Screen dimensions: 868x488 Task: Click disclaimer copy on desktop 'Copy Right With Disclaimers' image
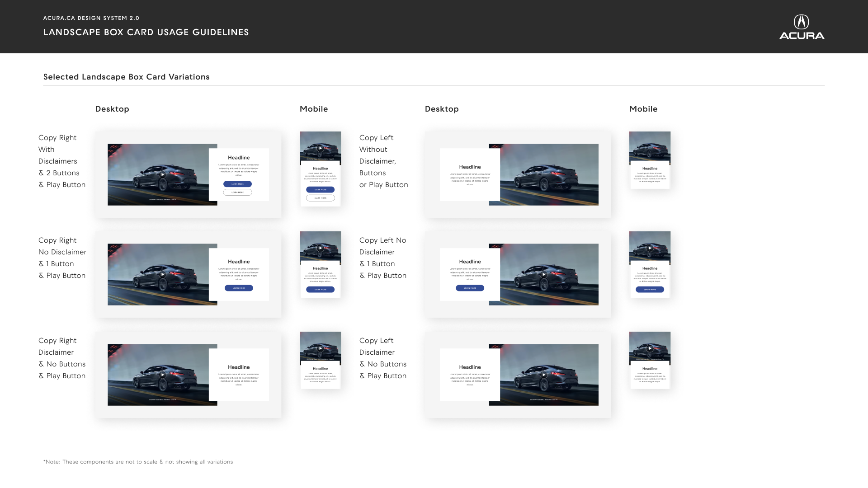162,199
